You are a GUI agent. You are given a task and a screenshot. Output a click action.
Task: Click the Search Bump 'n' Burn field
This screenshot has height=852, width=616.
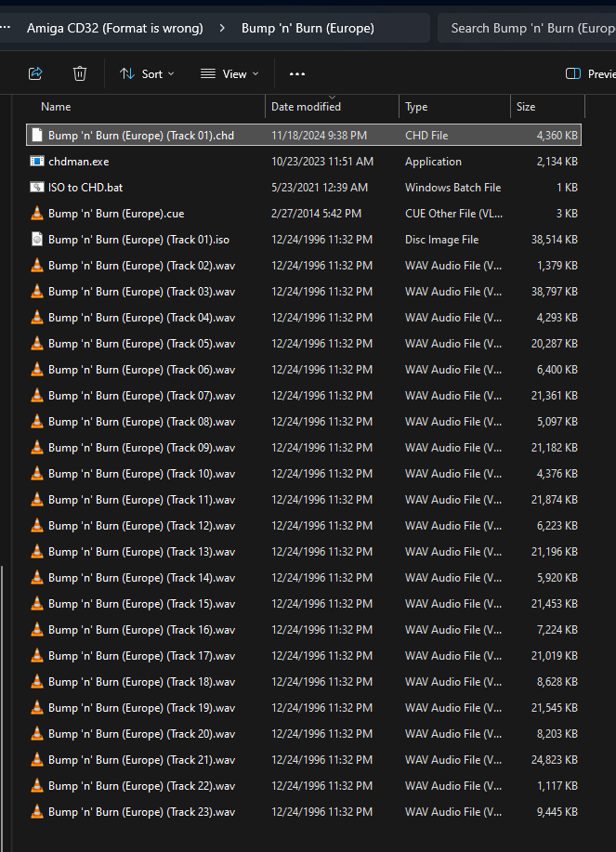pyautogui.click(x=527, y=28)
